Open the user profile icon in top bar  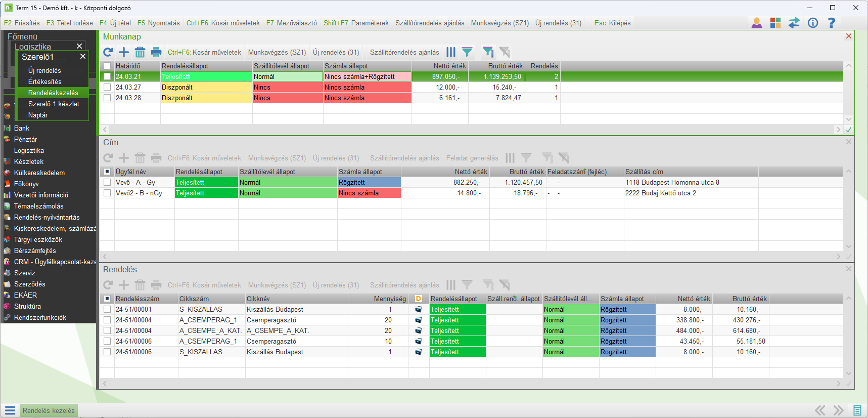point(757,23)
